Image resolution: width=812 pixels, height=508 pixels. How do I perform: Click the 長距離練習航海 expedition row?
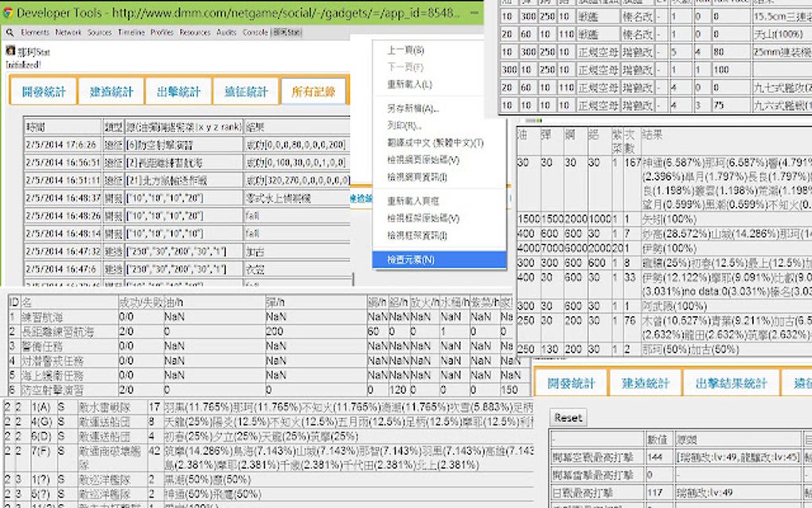pyautogui.click(x=260, y=331)
